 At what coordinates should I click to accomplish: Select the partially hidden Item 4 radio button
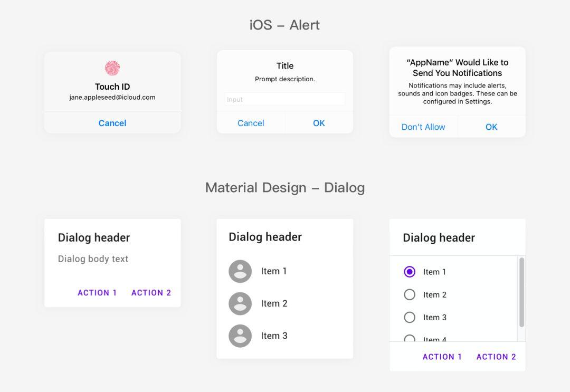pos(410,338)
